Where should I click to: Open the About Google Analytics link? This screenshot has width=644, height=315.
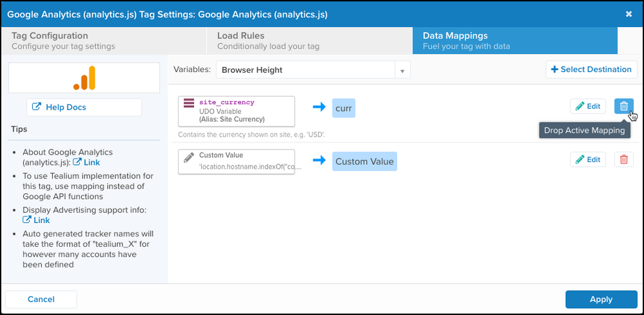click(x=87, y=162)
